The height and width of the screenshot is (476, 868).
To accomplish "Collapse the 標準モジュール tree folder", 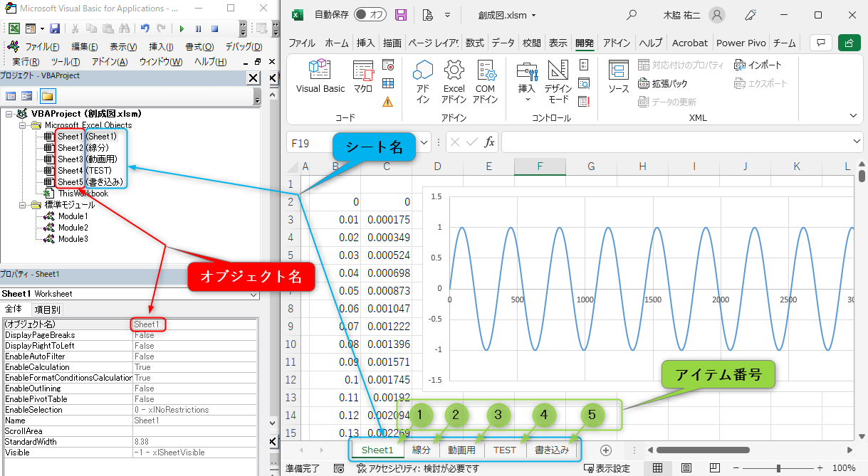I will tap(22, 205).
